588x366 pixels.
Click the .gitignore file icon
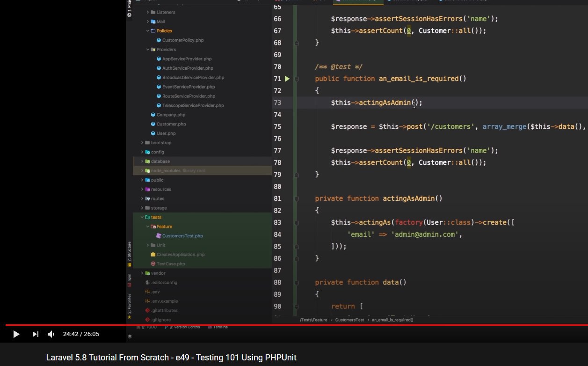[x=147, y=320]
